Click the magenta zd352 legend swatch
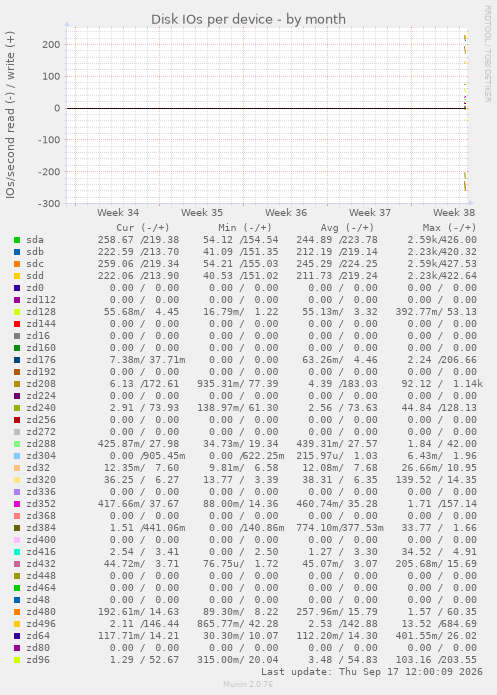 (17, 504)
